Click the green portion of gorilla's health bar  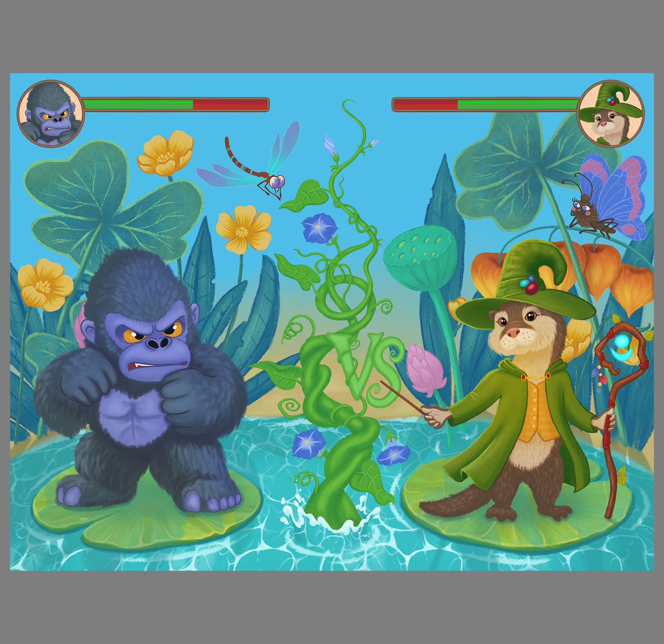[138, 104]
